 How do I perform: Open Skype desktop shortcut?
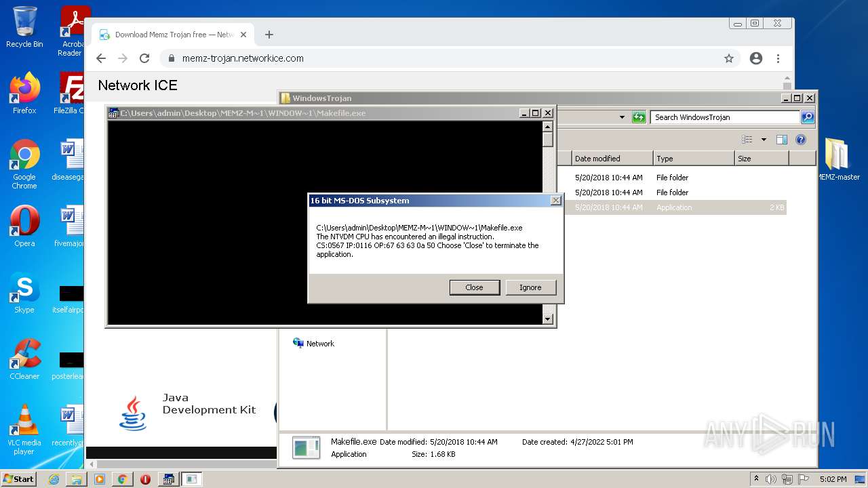[24, 292]
